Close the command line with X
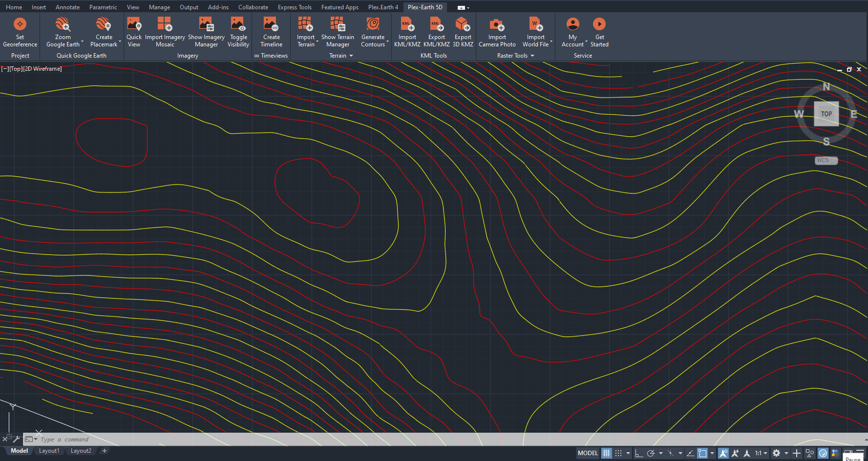Image resolution: width=868 pixels, height=461 pixels. (5, 439)
